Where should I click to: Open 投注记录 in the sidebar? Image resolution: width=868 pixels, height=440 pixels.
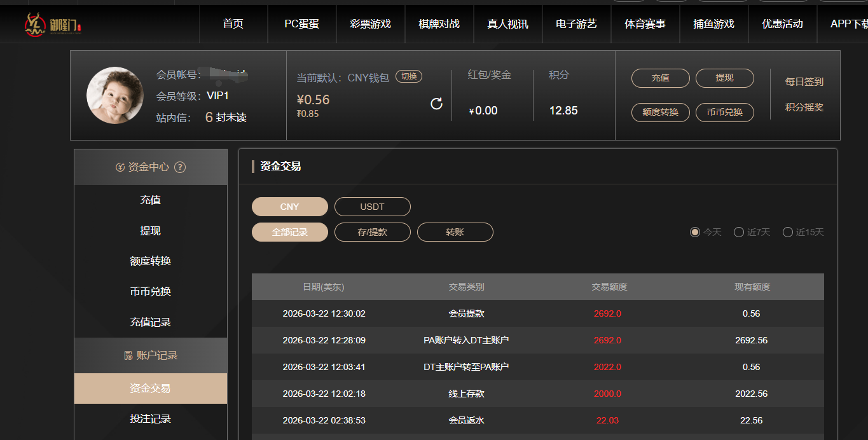tap(150, 419)
